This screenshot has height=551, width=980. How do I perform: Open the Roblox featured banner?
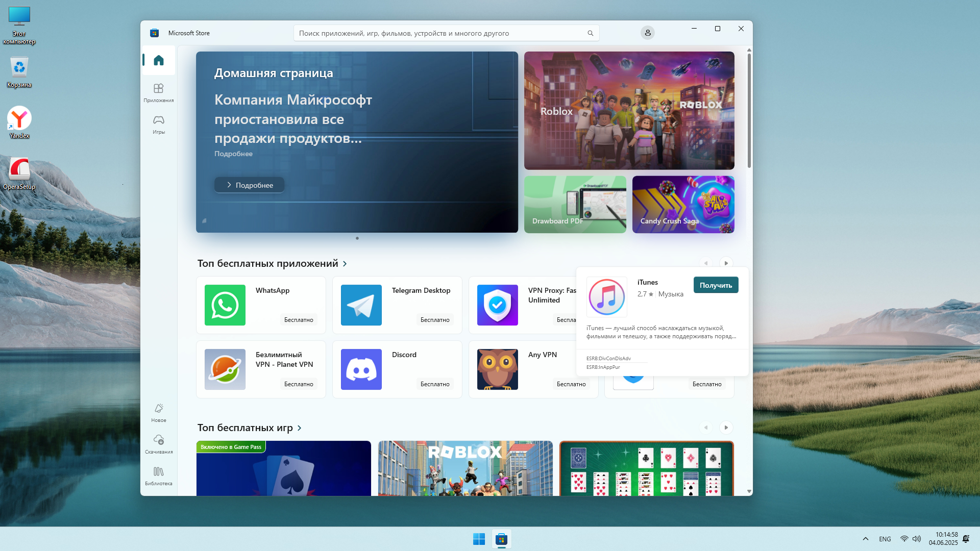(629, 111)
